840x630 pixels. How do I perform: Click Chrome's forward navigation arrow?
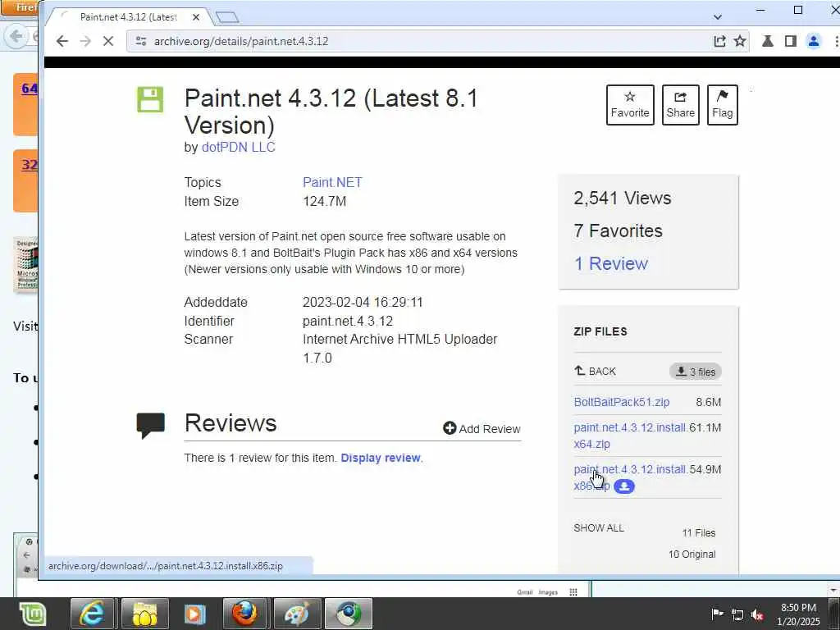coord(85,41)
